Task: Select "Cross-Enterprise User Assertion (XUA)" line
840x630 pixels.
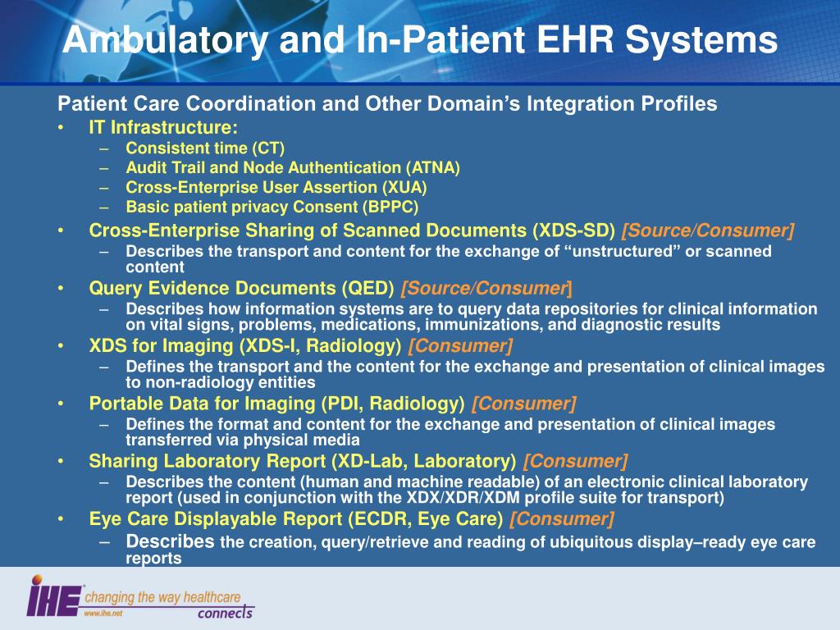Action: click(276, 188)
